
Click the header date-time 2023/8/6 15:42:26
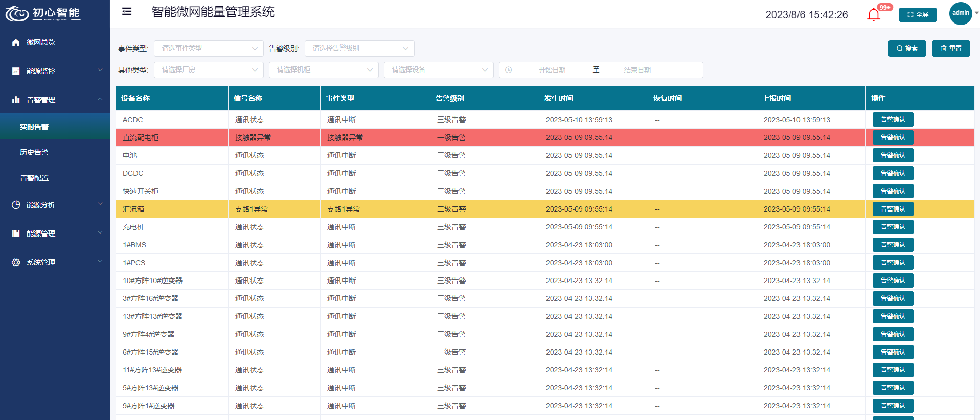coord(807,15)
